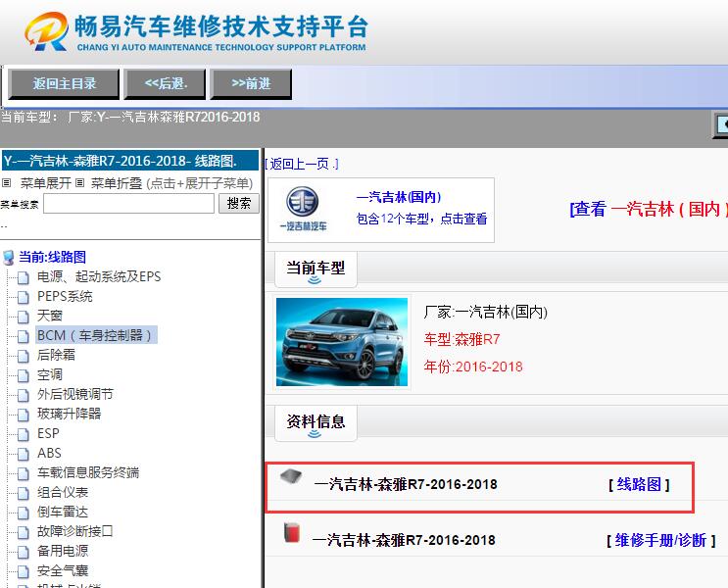Click the 搜索 button
The height and width of the screenshot is (588, 728).
239,204
